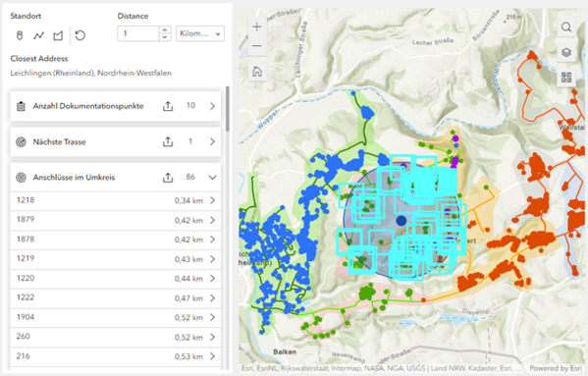
Task: Expand Anzahl Dokumentationspunkte section
Action: (x=213, y=106)
